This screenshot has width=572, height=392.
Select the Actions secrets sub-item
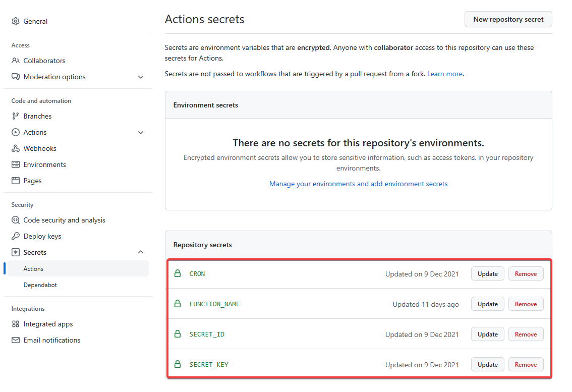pos(33,269)
